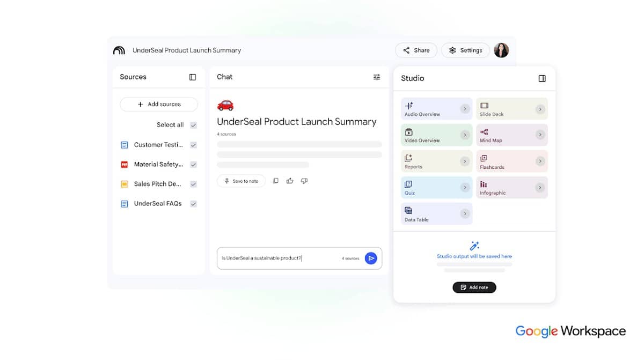Uncheck the UnderSeal FAQs source

click(x=193, y=204)
